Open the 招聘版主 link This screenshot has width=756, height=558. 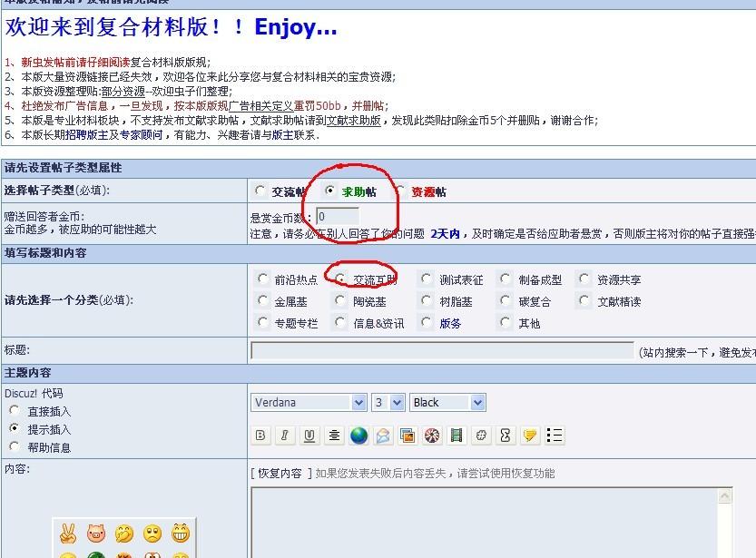(87, 135)
